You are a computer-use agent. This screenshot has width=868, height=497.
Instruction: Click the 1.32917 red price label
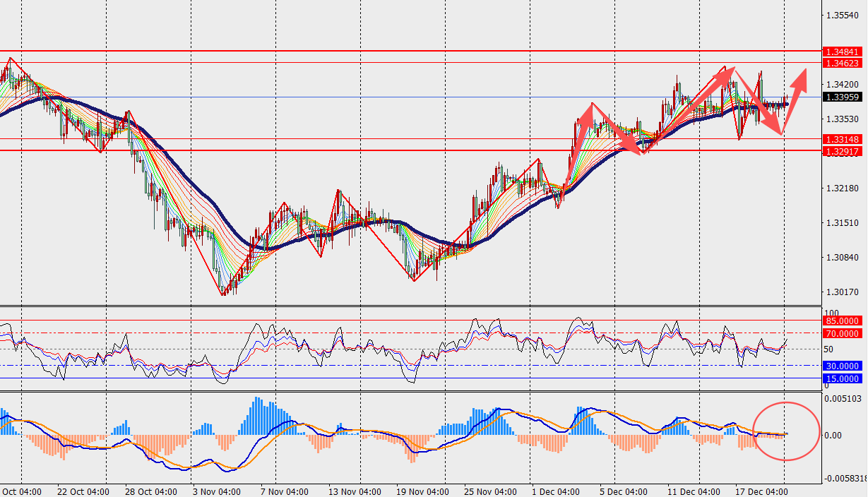click(x=842, y=151)
